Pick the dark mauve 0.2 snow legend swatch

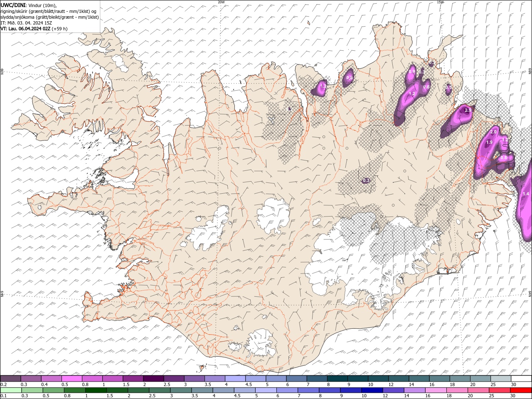point(10,378)
